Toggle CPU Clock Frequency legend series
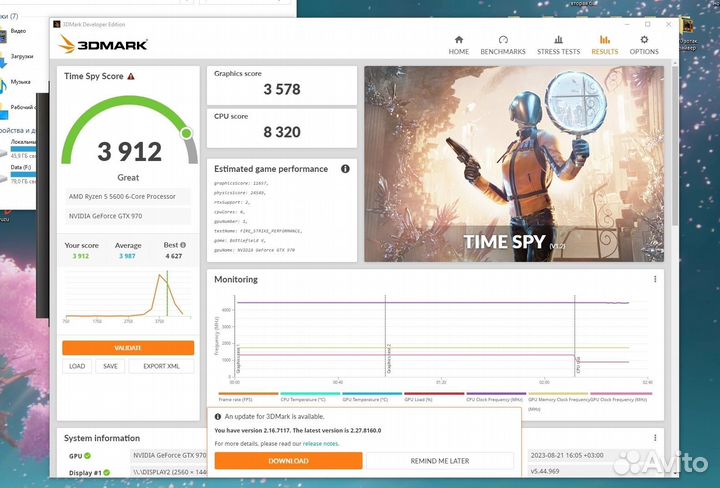This screenshot has height=488, width=720. coord(496,397)
